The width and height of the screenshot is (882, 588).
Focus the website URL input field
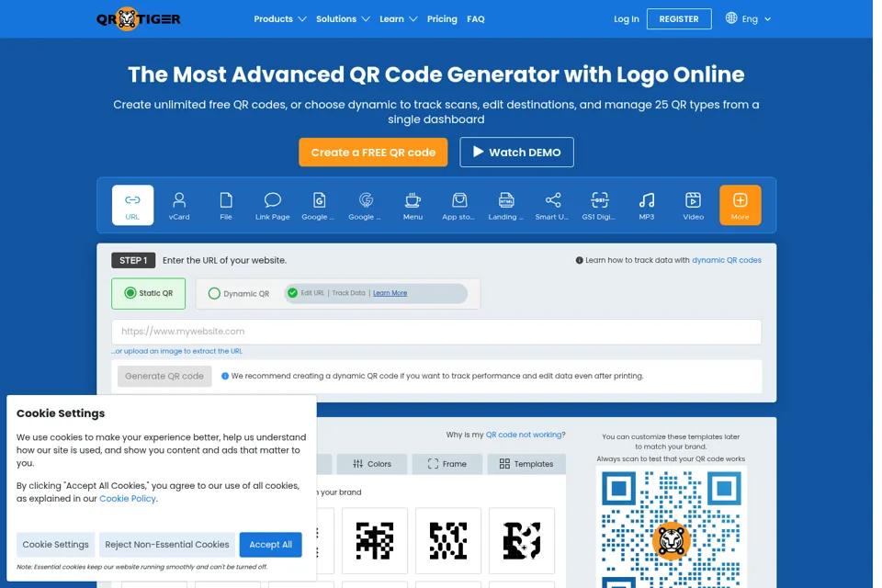436,332
